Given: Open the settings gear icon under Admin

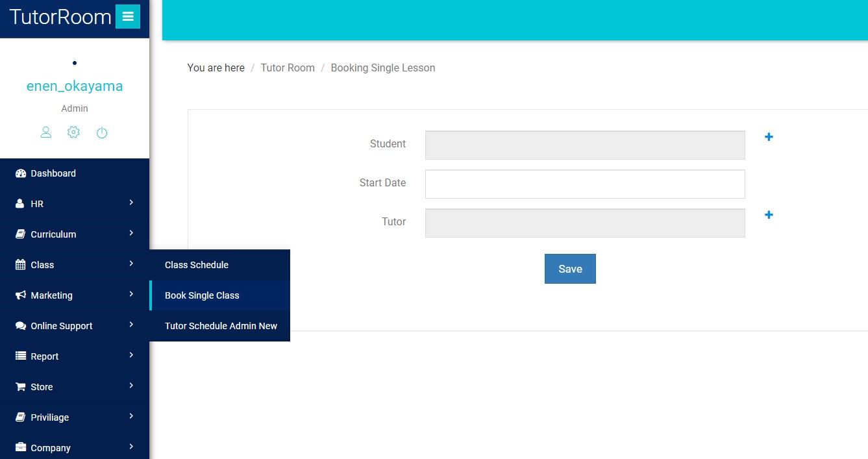Looking at the screenshot, I should [x=73, y=132].
